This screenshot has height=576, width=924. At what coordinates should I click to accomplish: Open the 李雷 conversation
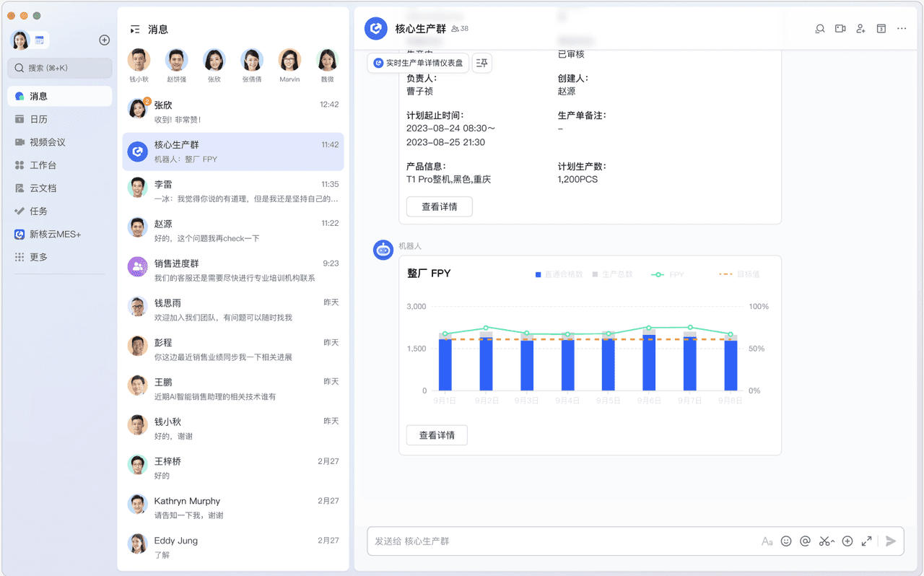233,191
